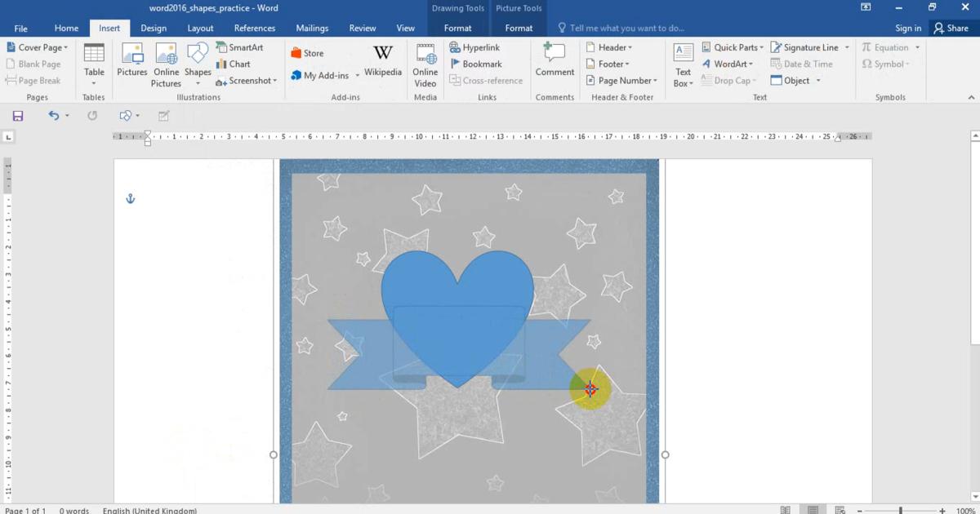This screenshot has height=514, width=980.
Task: Insert a Chart
Action: pos(234,64)
